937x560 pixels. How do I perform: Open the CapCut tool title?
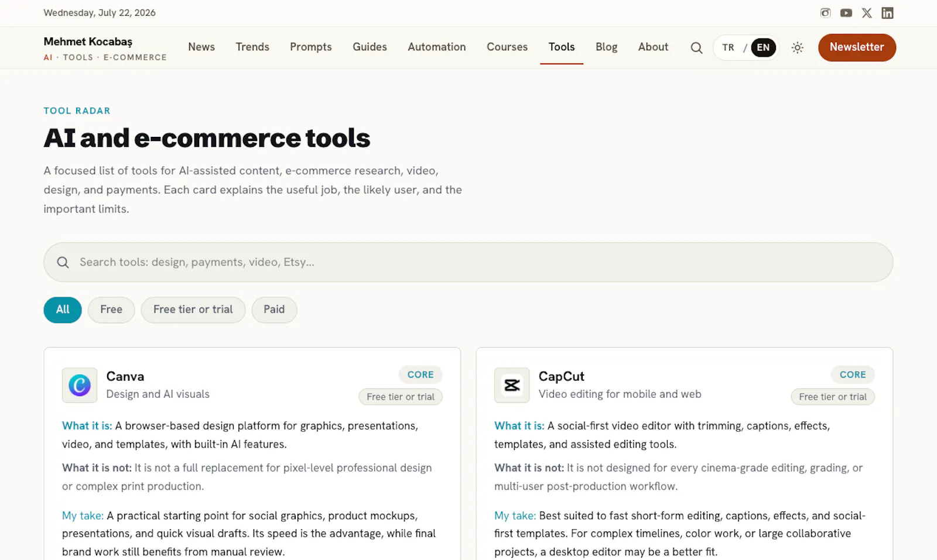tap(562, 376)
